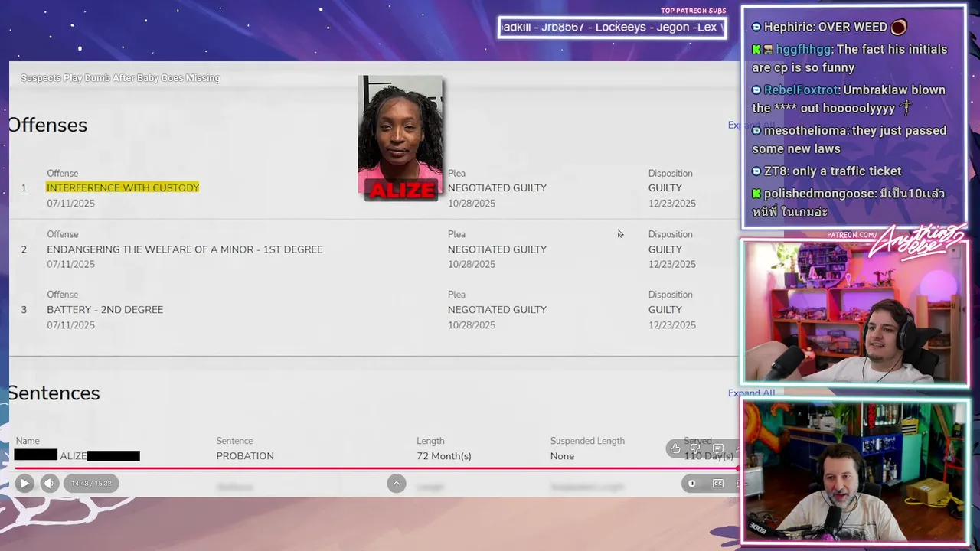
Task: Click the platform badge beside RebelFoxtrot
Action: pos(756,90)
